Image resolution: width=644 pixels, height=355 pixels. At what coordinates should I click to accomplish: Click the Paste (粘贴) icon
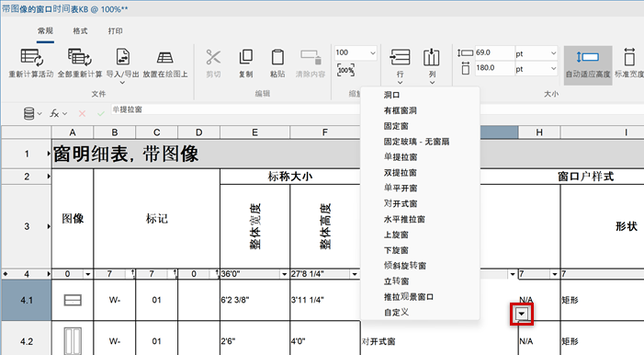(277, 57)
